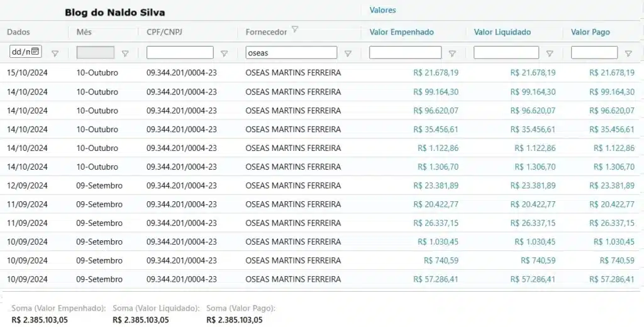Click the Soma (Valor Pago) total value

pyautogui.click(x=234, y=320)
